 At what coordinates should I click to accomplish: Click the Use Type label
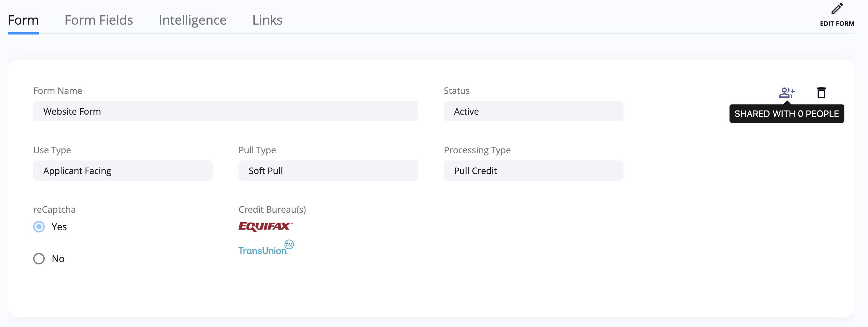[x=52, y=150]
